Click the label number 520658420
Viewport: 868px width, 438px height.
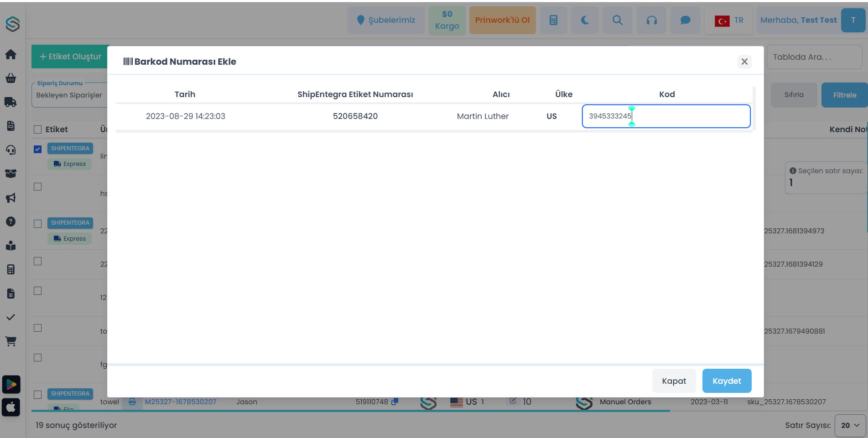click(x=355, y=116)
